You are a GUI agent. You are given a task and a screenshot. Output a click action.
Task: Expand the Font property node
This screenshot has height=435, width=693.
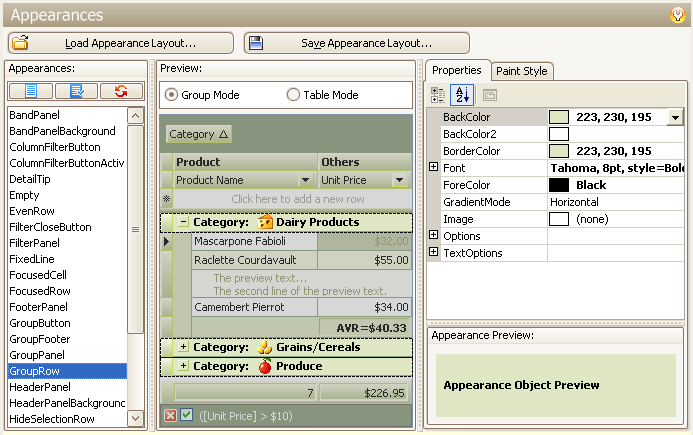[434, 167]
